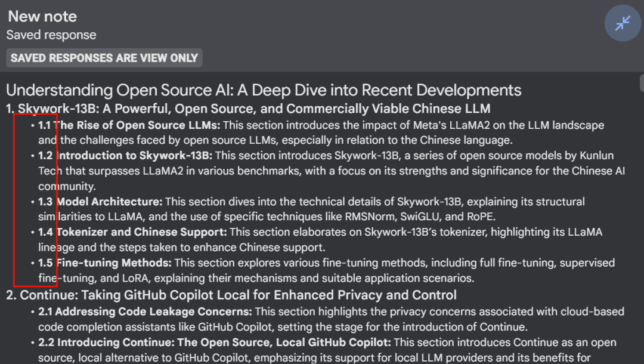644x364 pixels.
Task: Click the "New note" title
Action: (x=42, y=16)
